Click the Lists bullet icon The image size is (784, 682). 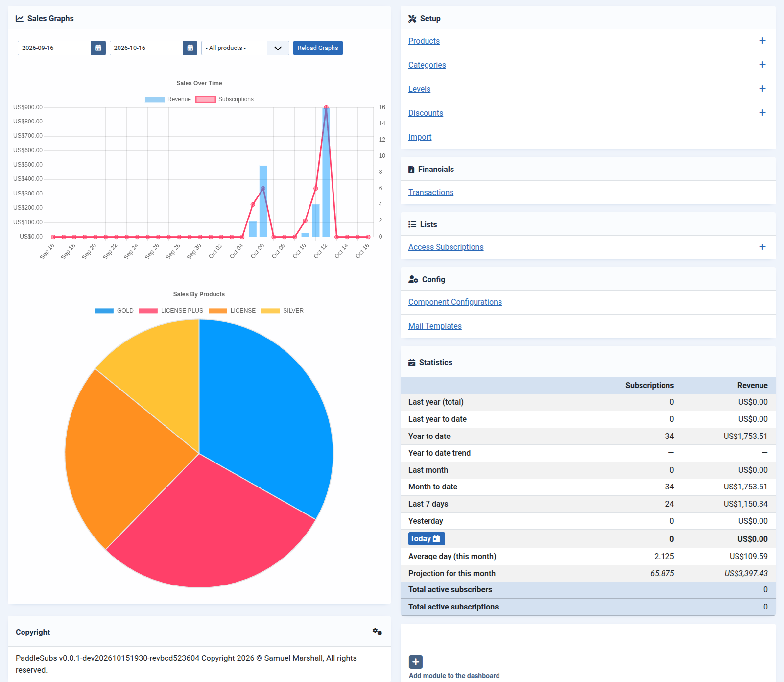[412, 224]
